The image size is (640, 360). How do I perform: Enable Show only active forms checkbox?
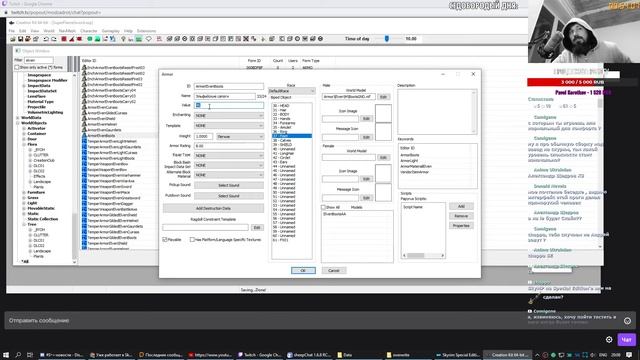[17, 67]
